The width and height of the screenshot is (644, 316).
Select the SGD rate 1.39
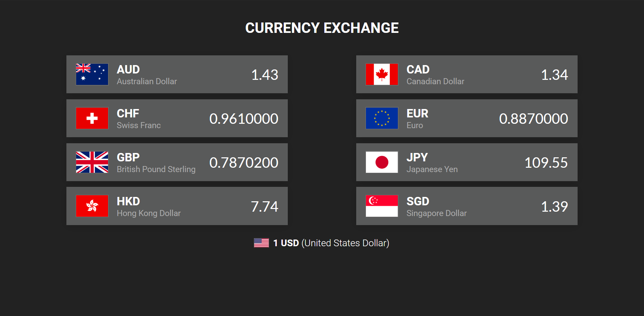pyautogui.click(x=554, y=207)
